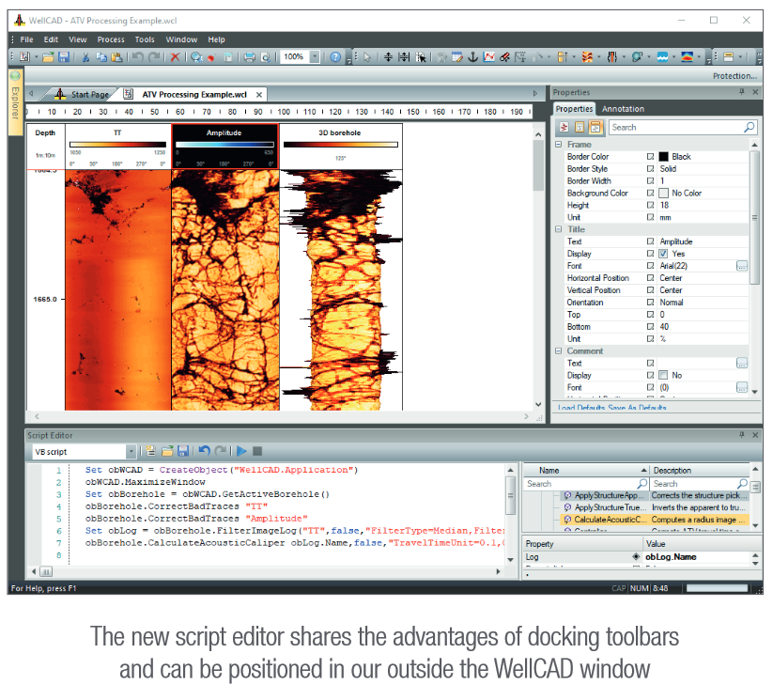Open script file in Script Editor toolbar

(167, 451)
